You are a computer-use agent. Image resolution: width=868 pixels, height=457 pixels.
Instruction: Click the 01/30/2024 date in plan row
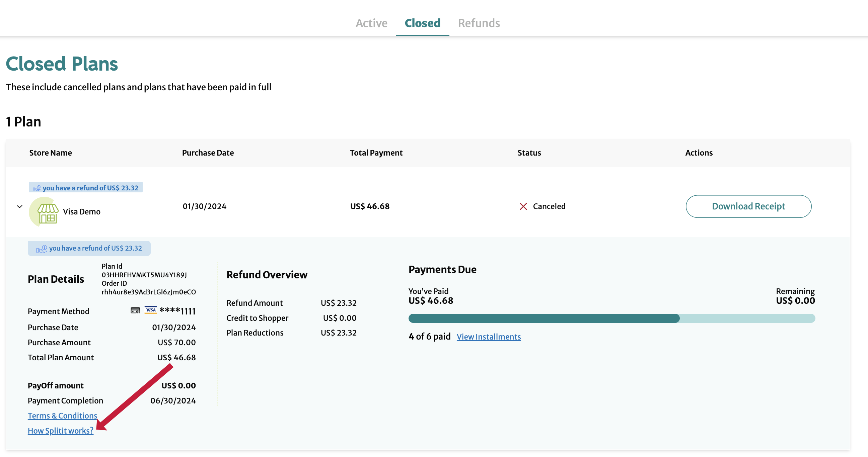[x=205, y=206]
